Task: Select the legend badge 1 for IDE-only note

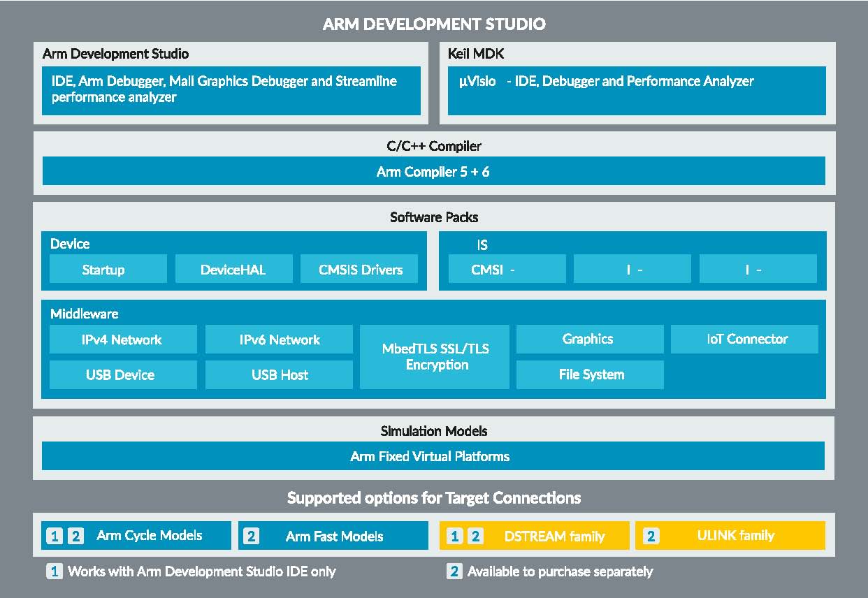Action: pos(55,571)
